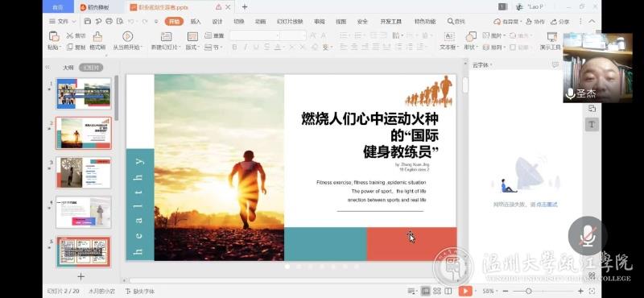Click the Reset (重置) slide button
Viewport: 644px width, 298px height.
point(214,35)
